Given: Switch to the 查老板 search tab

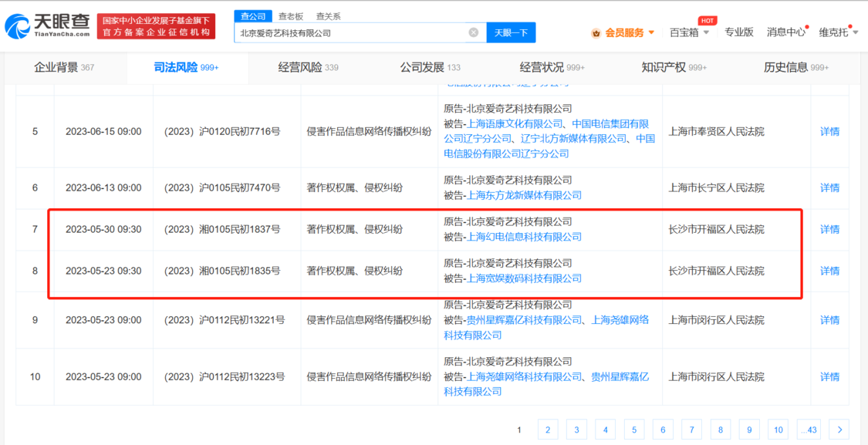Looking at the screenshot, I should click(x=291, y=16).
